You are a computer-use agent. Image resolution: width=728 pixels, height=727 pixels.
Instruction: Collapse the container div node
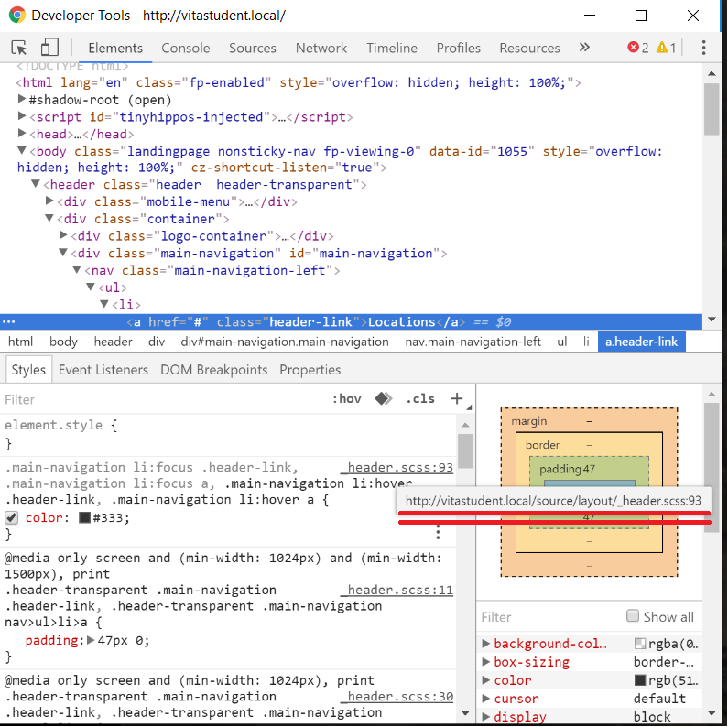[x=49, y=218]
